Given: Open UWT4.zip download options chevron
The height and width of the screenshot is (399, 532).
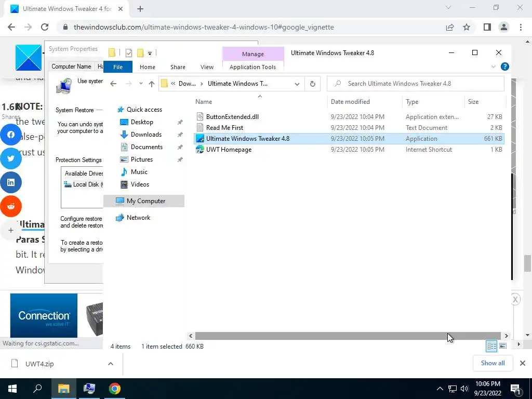Looking at the screenshot, I should 110,364.
